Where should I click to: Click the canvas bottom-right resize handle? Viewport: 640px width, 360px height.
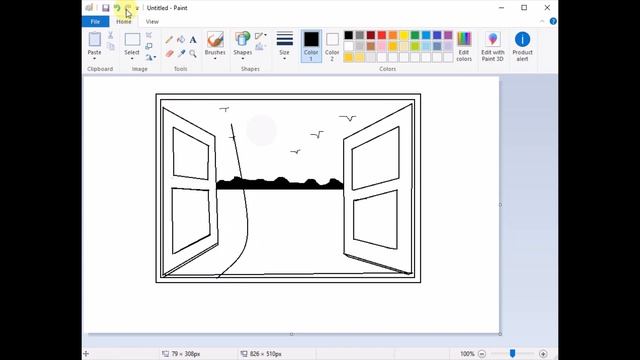tap(500, 334)
